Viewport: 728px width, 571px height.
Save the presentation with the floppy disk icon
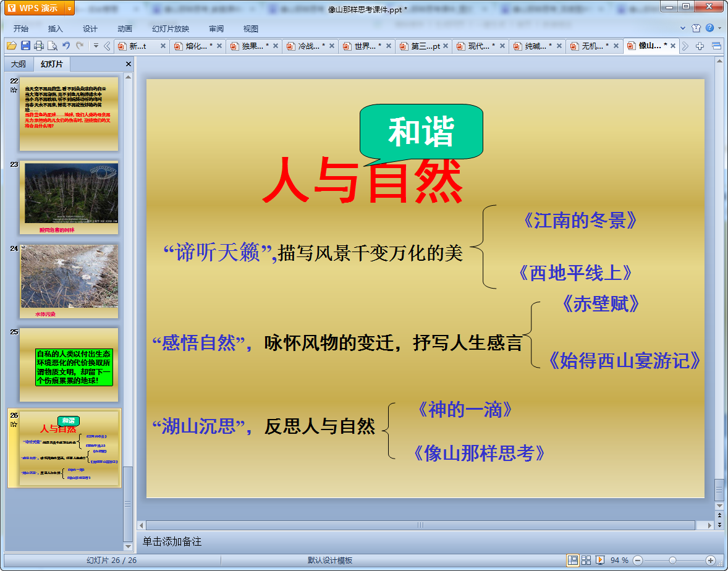point(25,46)
